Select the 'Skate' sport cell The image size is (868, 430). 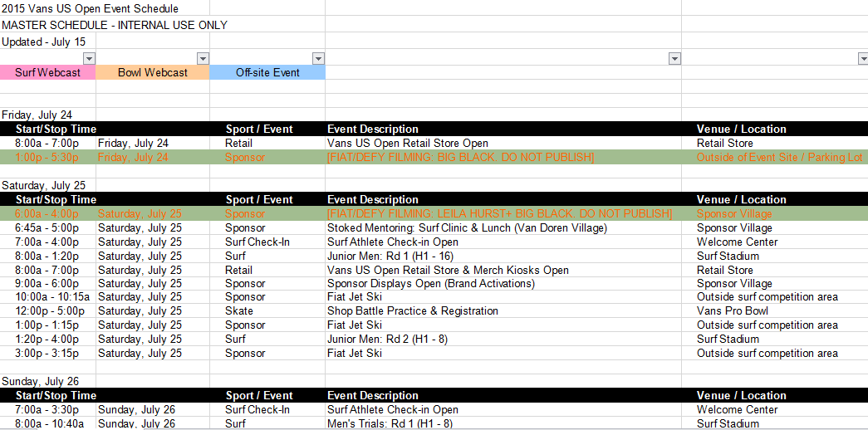click(x=239, y=311)
